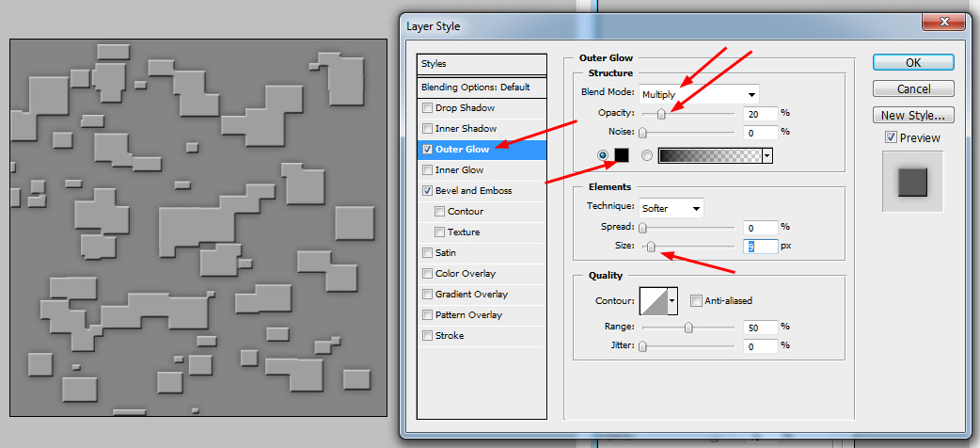
Task: Click the Noise slider handle
Action: coord(642,133)
